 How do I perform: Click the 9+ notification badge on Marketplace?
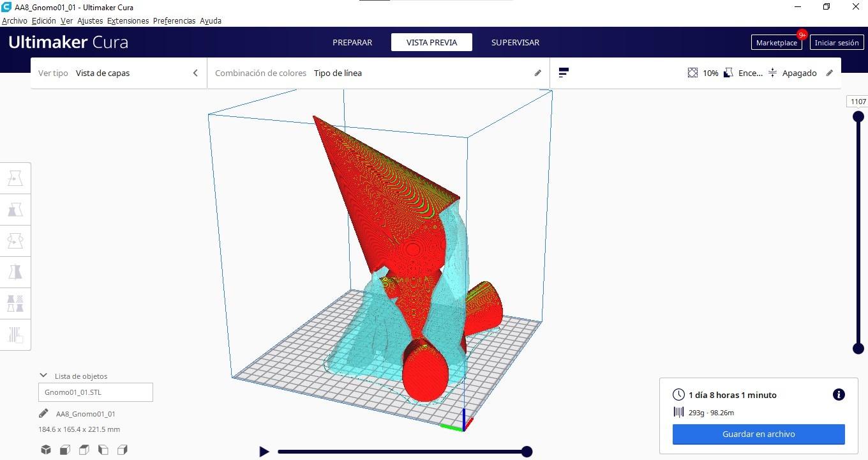point(802,35)
